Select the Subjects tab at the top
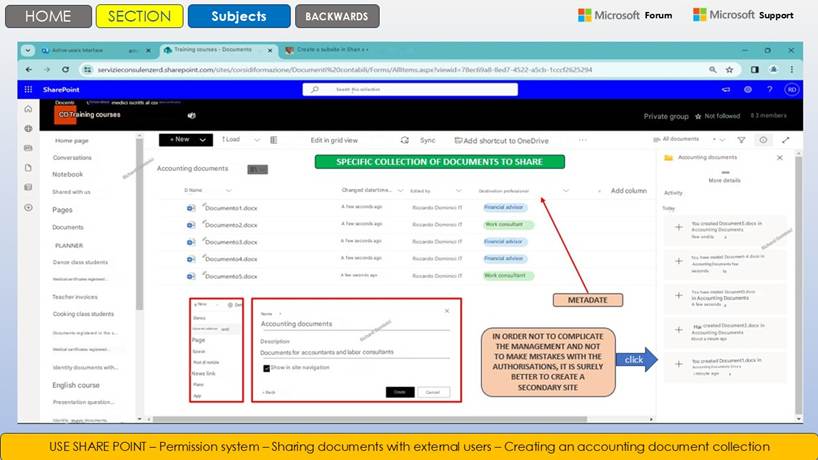 (239, 16)
